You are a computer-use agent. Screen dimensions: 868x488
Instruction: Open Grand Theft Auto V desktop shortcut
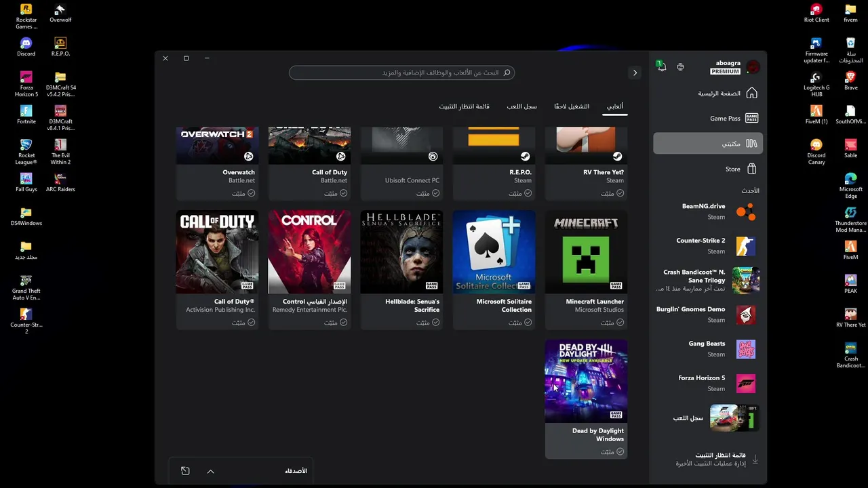pos(26,287)
